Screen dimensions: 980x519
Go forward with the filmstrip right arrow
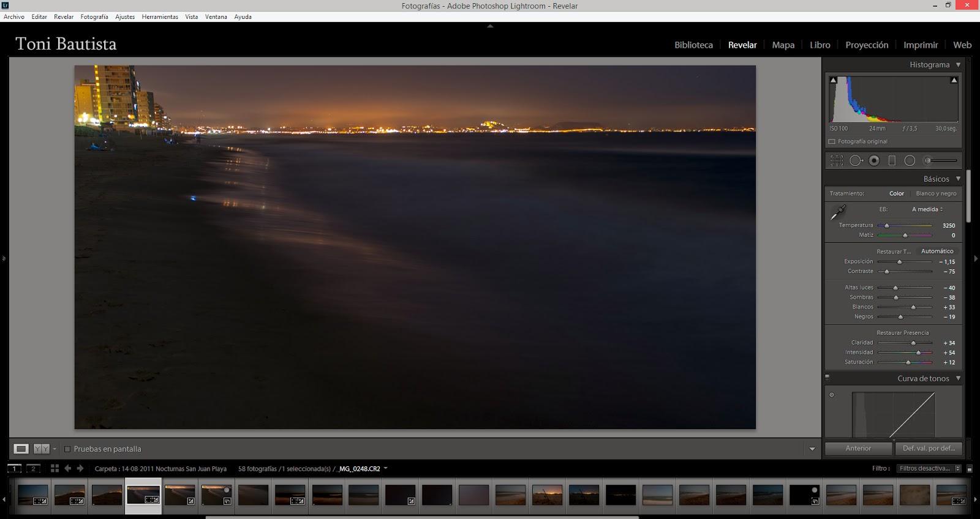tap(80, 468)
